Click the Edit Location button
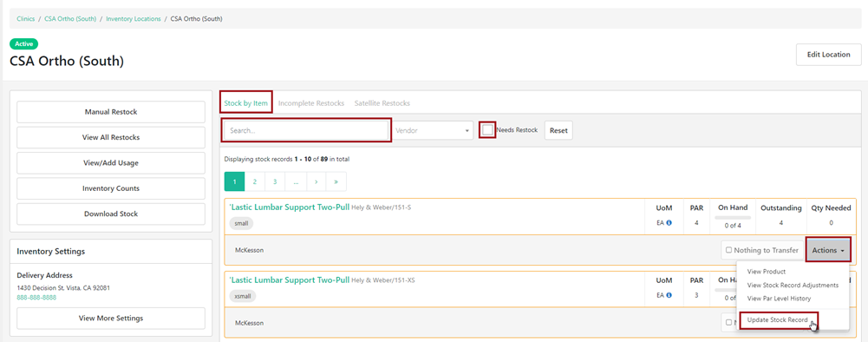Image resolution: width=868 pixels, height=342 pixels. (x=829, y=55)
